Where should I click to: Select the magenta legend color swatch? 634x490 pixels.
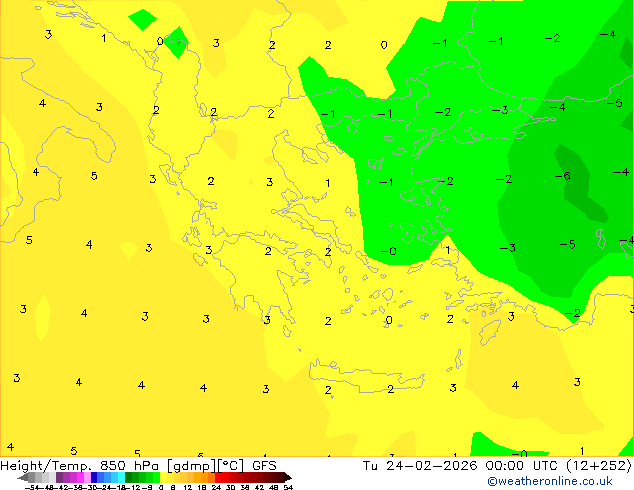pos(80,477)
